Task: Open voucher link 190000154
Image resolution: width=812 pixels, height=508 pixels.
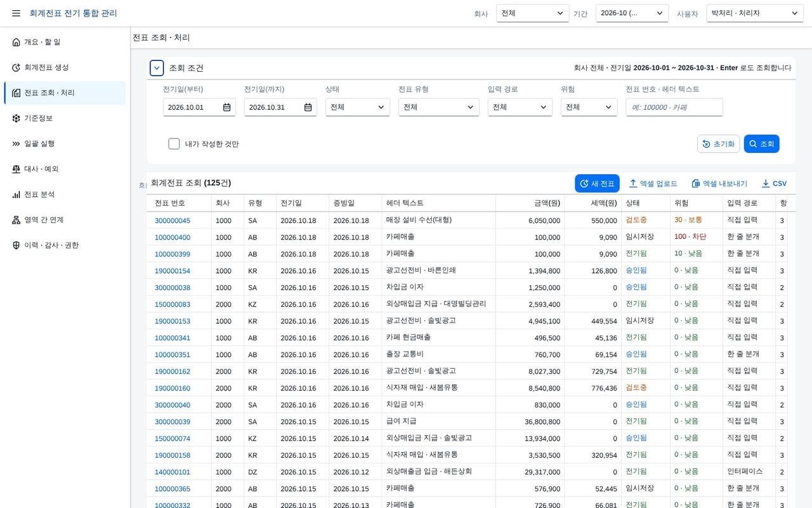Action: tap(173, 271)
